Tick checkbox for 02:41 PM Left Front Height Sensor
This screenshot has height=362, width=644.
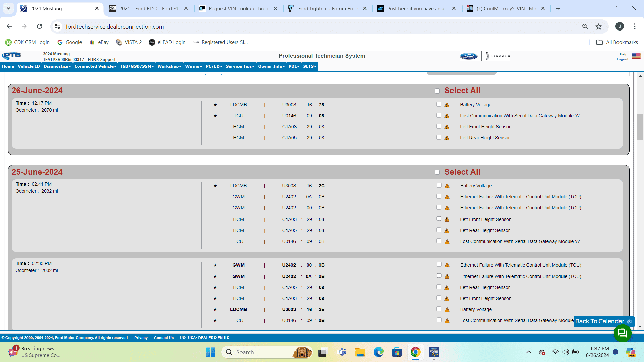pos(439,219)
